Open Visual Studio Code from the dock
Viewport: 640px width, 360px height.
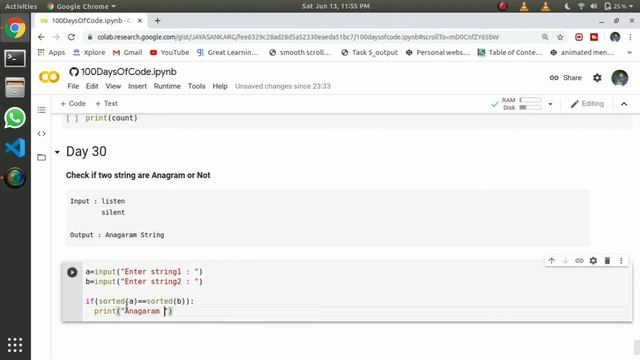point(15,148)
